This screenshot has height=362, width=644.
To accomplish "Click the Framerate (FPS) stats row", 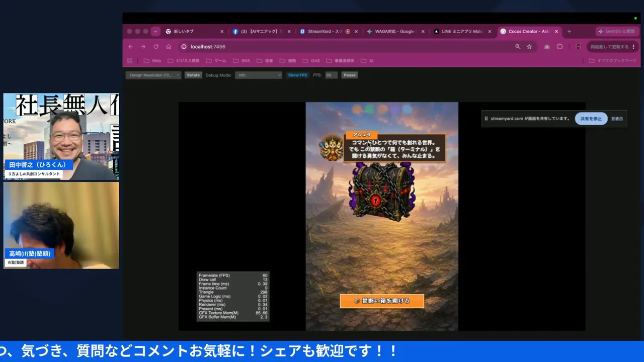I will click(233, 276).
